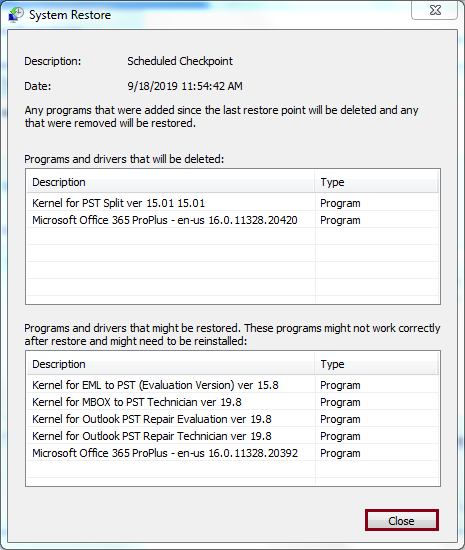Click Program type cell for Kernel PST Split
465x550 pixels.
pyautogui.click(x=340, y=203)
